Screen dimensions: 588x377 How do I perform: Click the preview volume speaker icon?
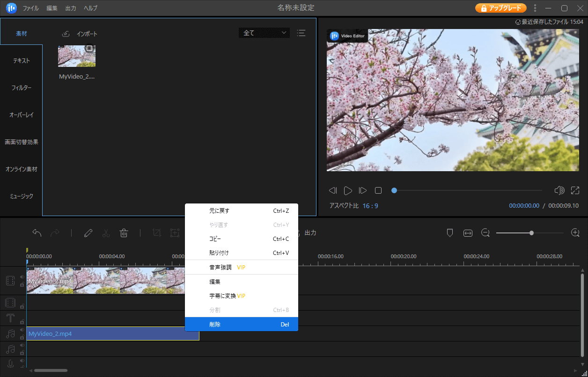tap(559, 190)
